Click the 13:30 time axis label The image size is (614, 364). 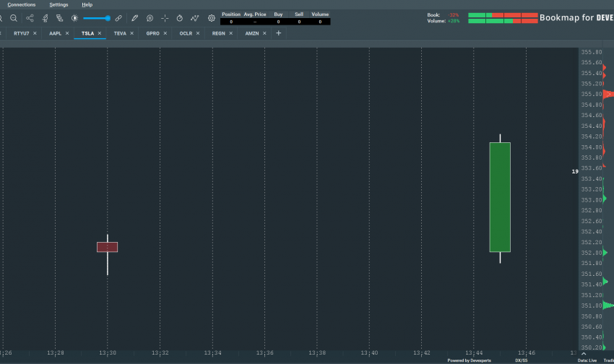[x=108, y=353]
